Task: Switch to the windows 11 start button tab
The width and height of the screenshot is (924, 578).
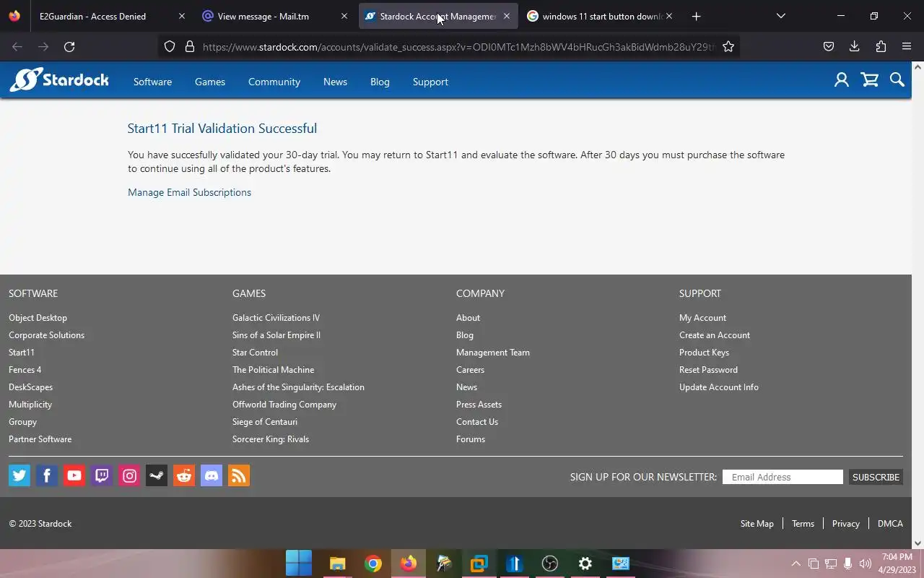Action: pyautogui.click(x=601, y=16)
